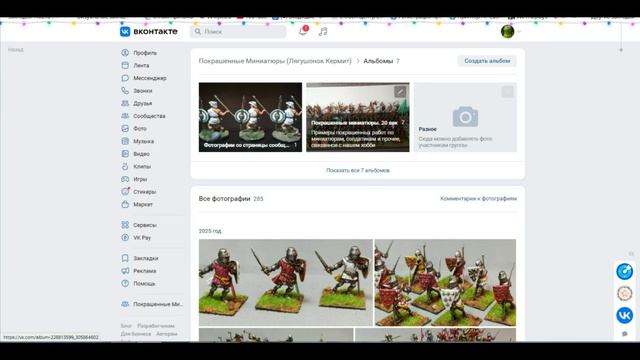640x360 pixels.
Task: Click the edit icon on Разное album
Action: pyautogui.click(x=507, y=92)
